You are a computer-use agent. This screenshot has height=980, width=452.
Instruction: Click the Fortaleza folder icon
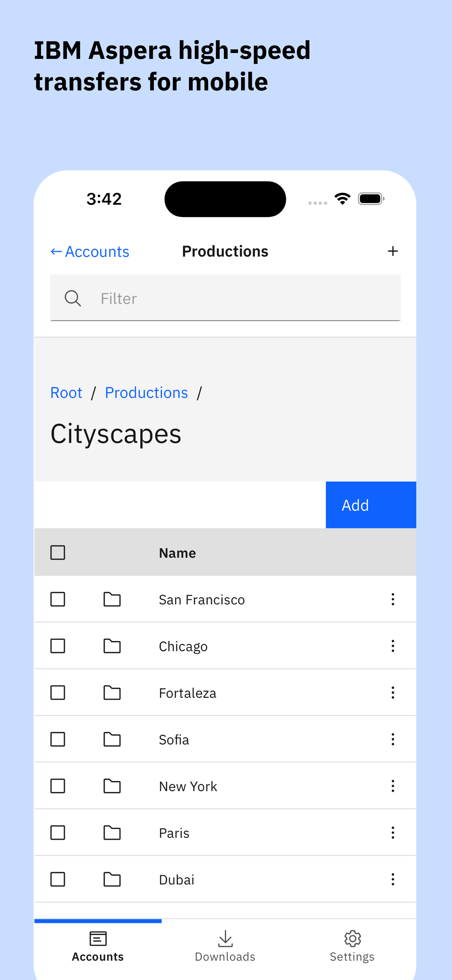112,693
